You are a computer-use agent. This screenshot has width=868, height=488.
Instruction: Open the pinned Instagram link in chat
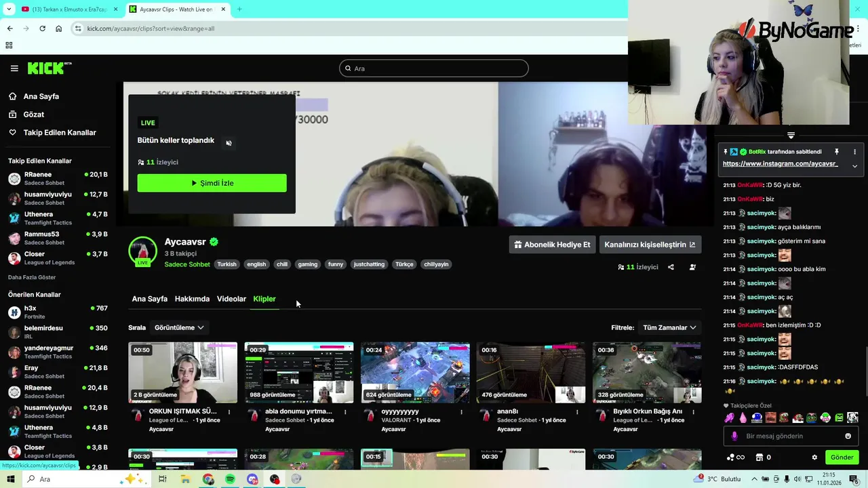tap(780, 164)
